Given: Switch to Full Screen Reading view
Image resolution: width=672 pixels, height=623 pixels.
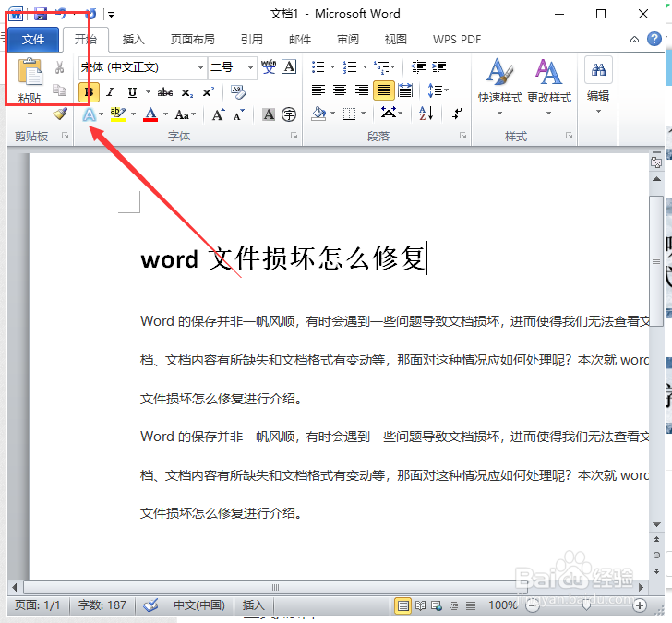Looking at the screenshot, I should (x=420, y=605).
